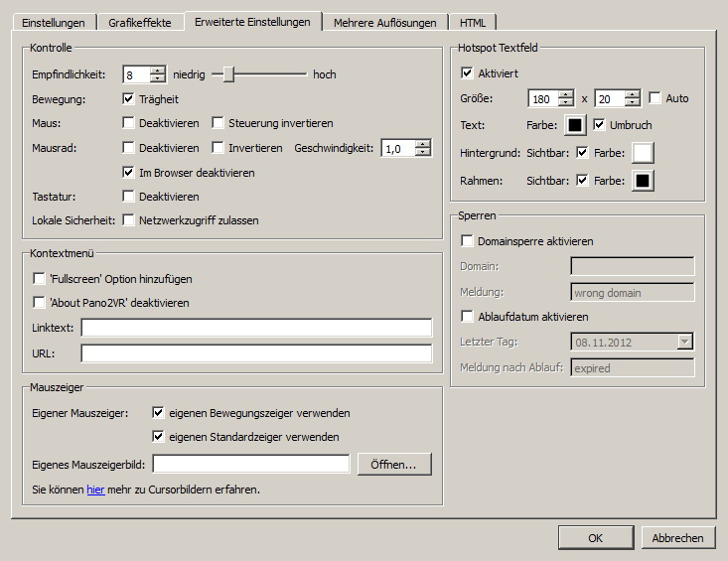The height and width of the screenshot is (561, 728).
Task: Change the Rahmen color swatch
Action: (x=644, y=181)
